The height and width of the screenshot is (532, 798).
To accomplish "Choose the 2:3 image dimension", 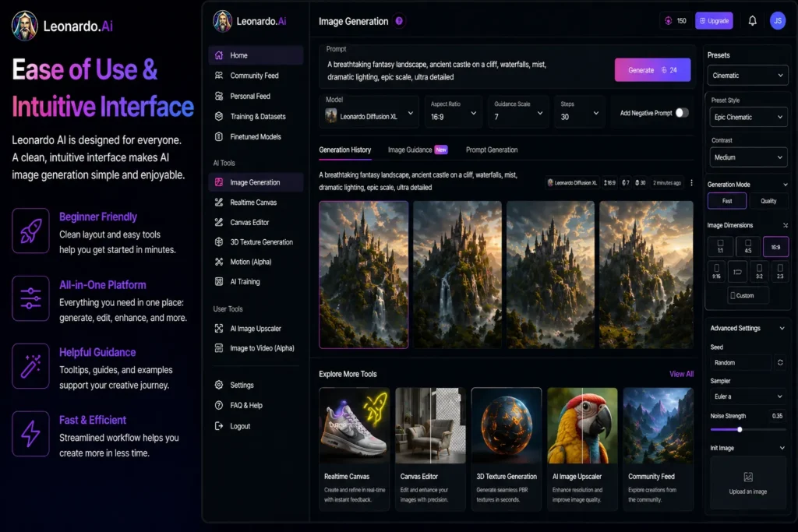I will point(779,271).
